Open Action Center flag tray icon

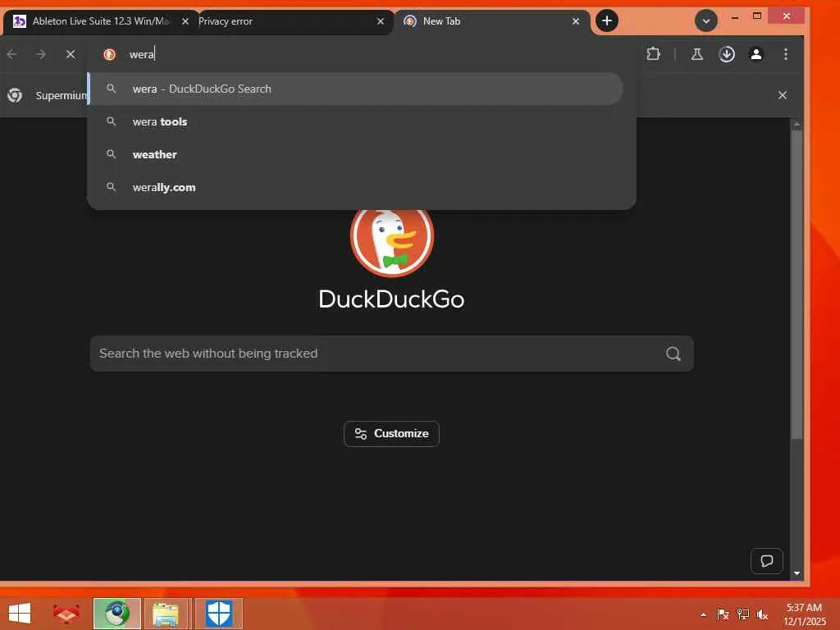(723, 614)
